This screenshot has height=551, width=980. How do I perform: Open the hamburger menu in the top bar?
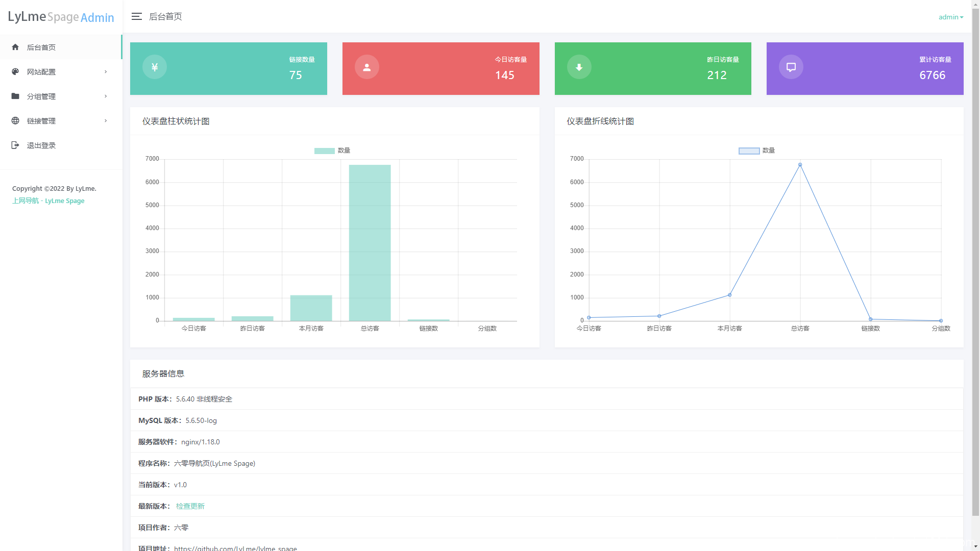136,16
